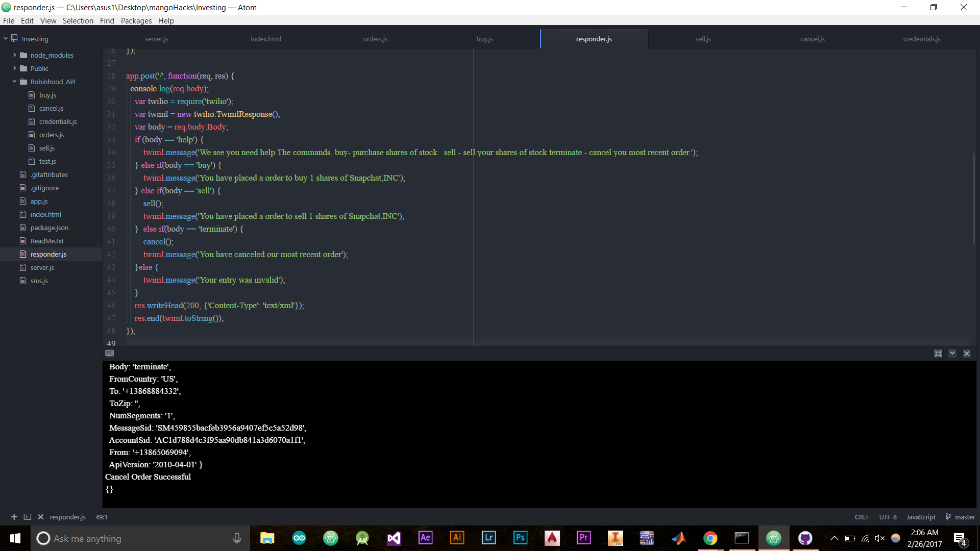Click terminal status icon in status bar
Image resolution: width=980 pixels, height=551 pixels.
point(28,517)
